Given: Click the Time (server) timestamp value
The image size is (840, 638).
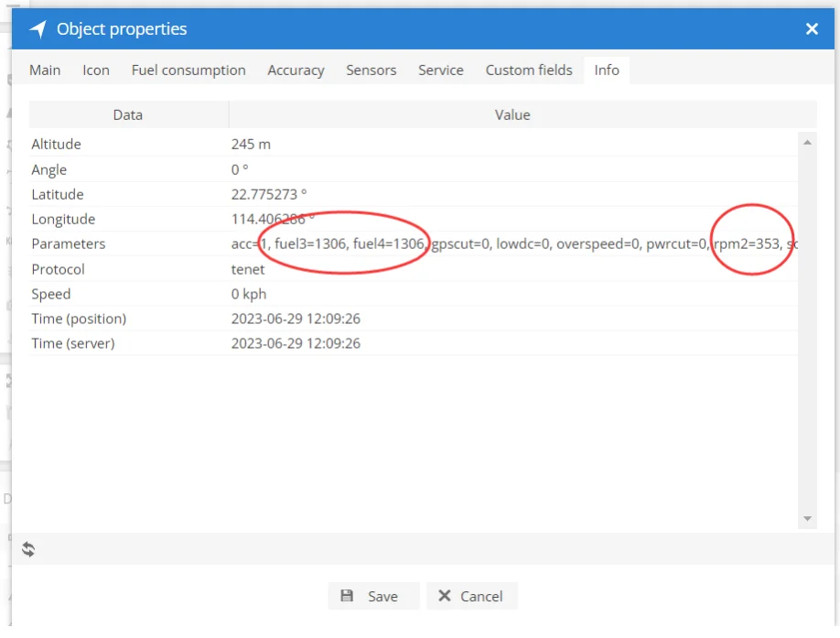Looking at the screenshot, I should [x=296, y=343].
